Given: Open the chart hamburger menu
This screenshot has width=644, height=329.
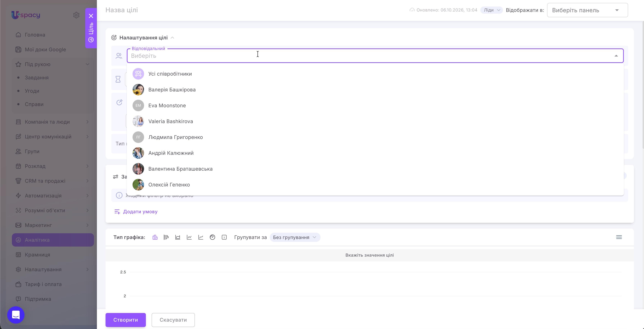Looking at the screenshot, I should tap(619, 237).
